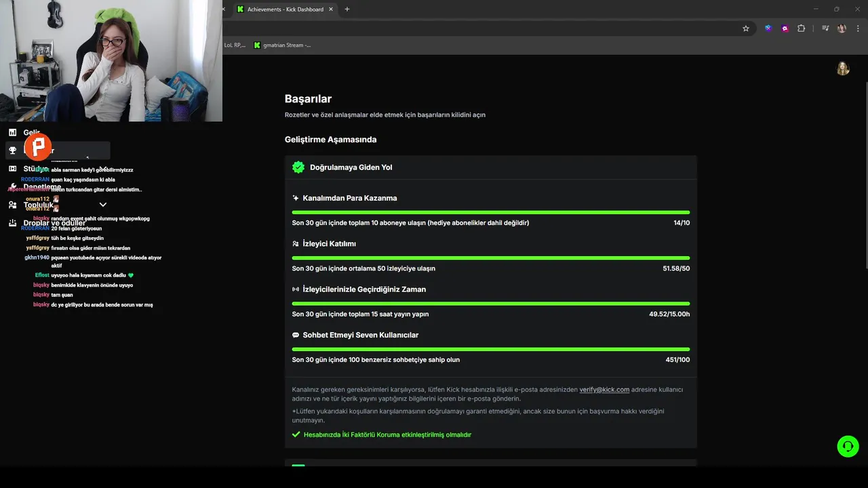Open the verify@kick.com email link
Screen dimensions: 868x488
click(x=604, y=390)
